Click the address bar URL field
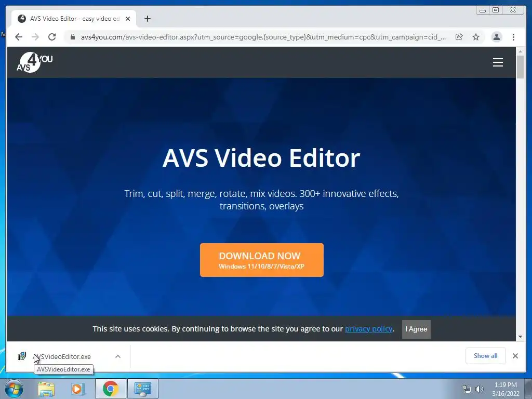This screenshot has width=532, height=399. click(x=263, y=37)
